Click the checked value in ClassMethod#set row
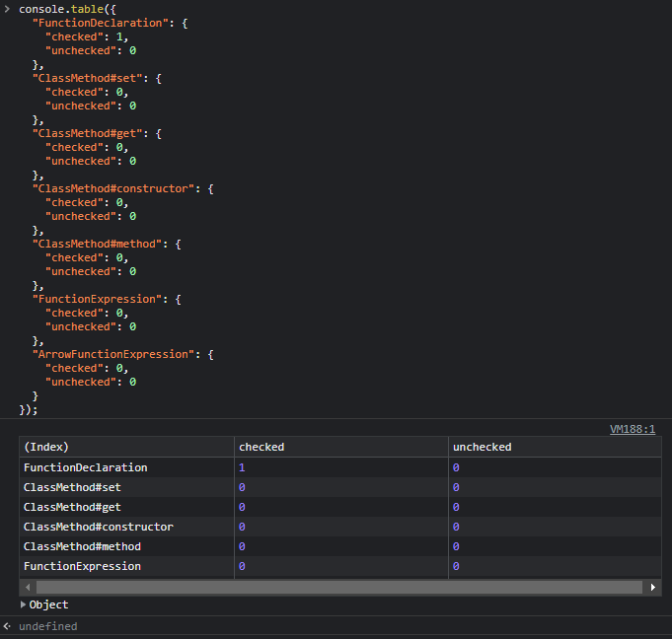672x639 pixels. click(242, 487)
